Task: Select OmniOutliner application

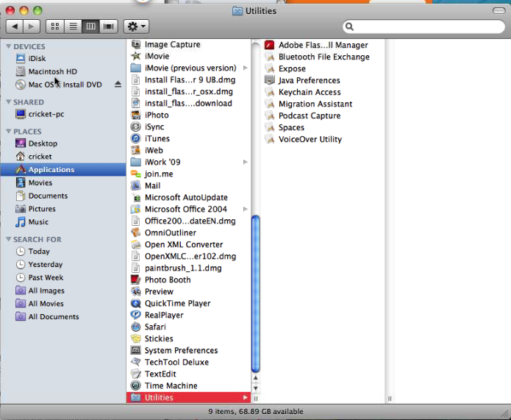Action: [189, 233]
